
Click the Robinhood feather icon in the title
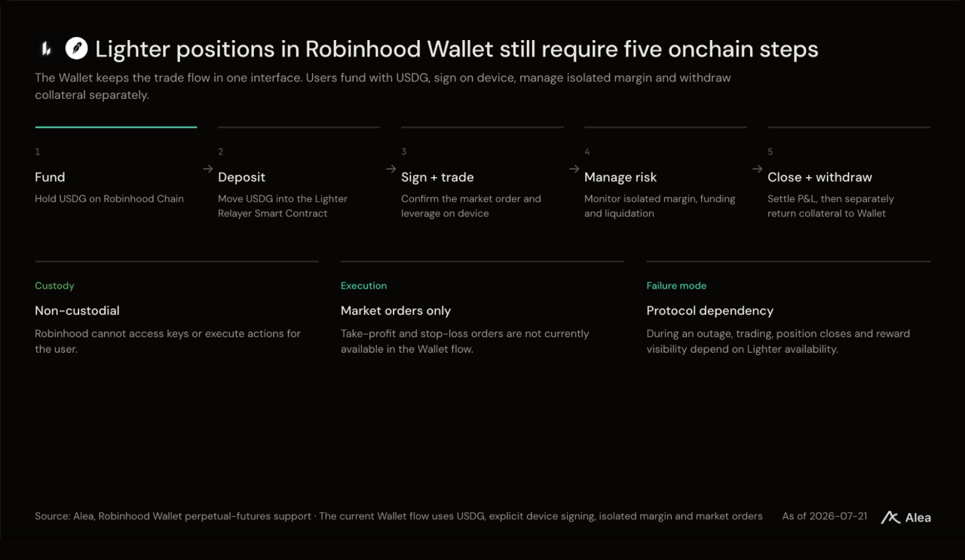point(77,49)
